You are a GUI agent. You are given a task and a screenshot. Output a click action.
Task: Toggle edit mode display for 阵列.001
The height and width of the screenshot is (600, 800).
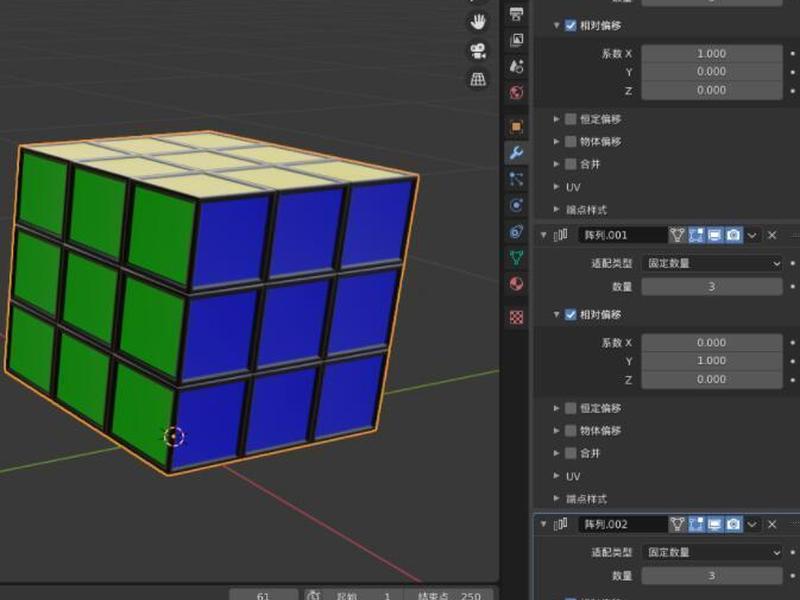tap(696, 235)
